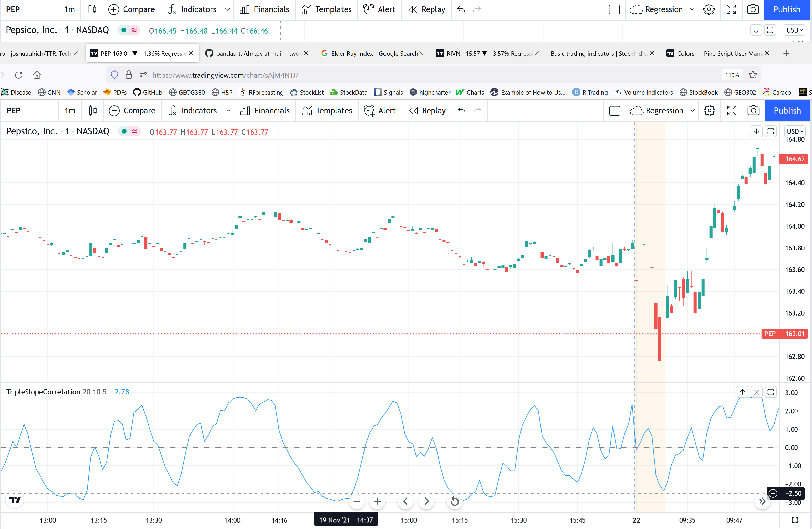Move the main chart pane down
The height and width of the screenshot is (529, 812).
tap(756, 131)
